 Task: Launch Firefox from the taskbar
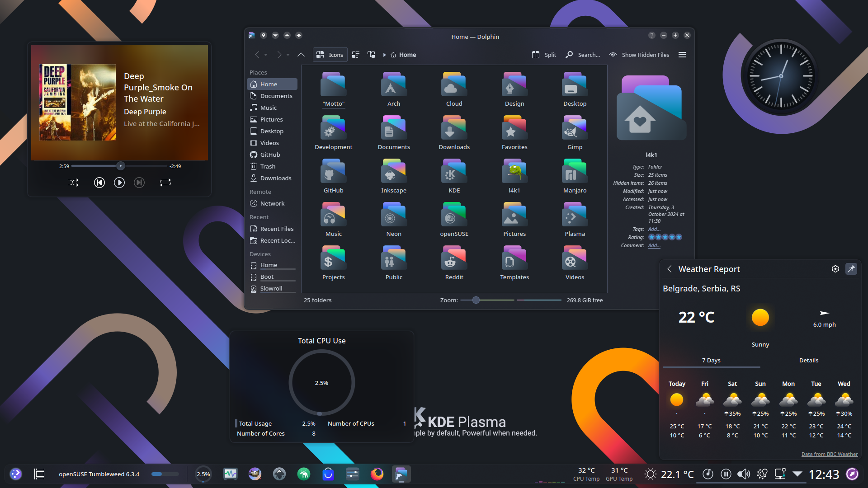377,474
